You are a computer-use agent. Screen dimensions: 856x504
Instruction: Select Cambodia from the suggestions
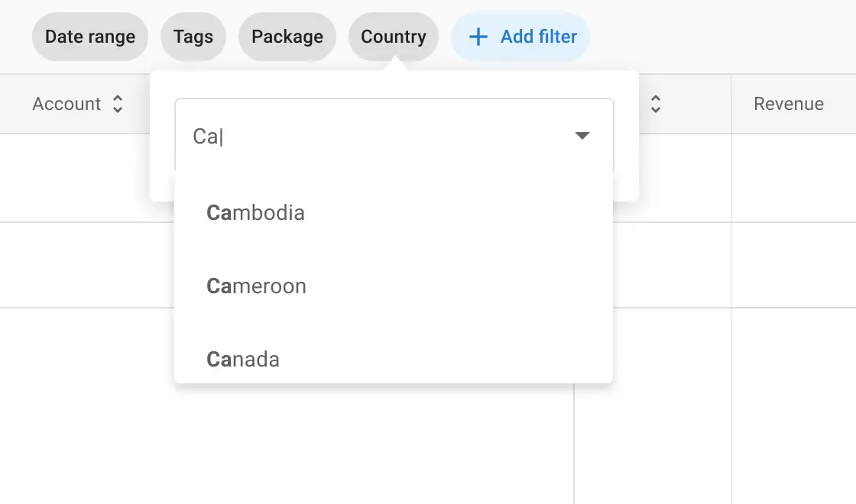(255, 212)
